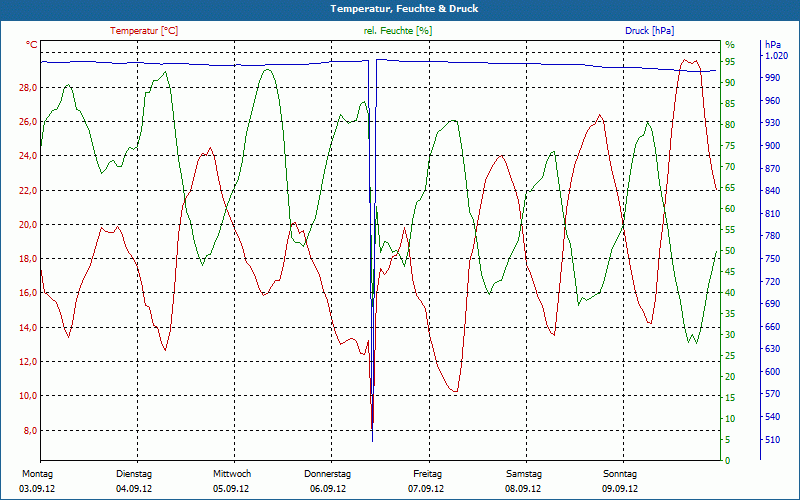Click the date '03.09.12'
Image resolution: width=800 pixels, height=500 pixels.
[x=37, y=489]
